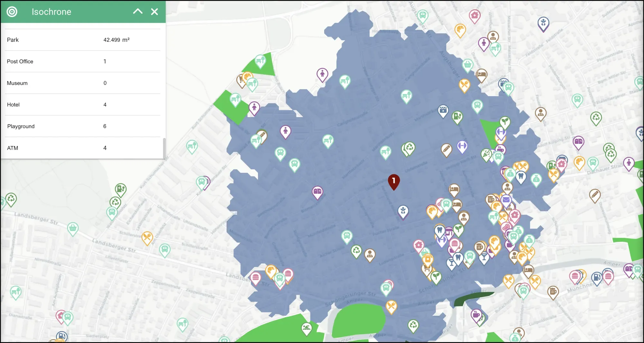
Task: Click tooth marker beside the money bag marker
Action: pos(521,177)
